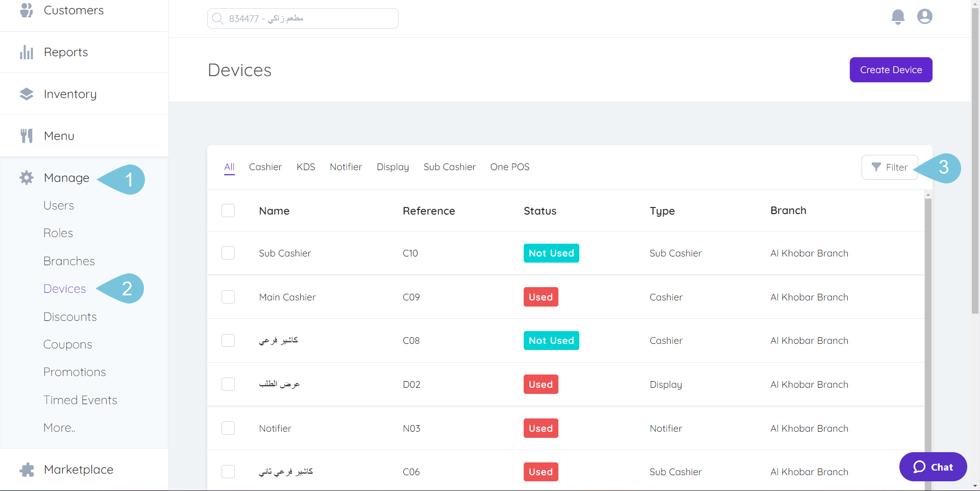980x491 pixels.
Task: Click reference N03 cell
Action: click(x=411, y=428)
